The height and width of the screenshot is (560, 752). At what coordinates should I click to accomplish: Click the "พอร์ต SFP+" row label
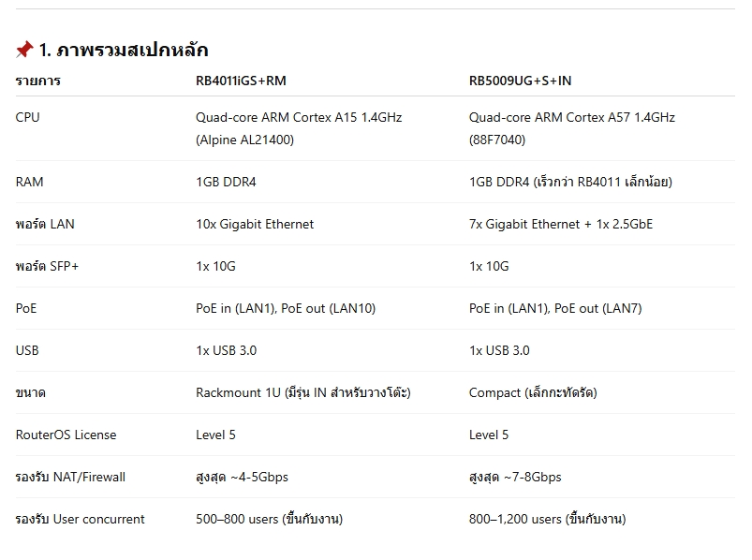(48, 266)
